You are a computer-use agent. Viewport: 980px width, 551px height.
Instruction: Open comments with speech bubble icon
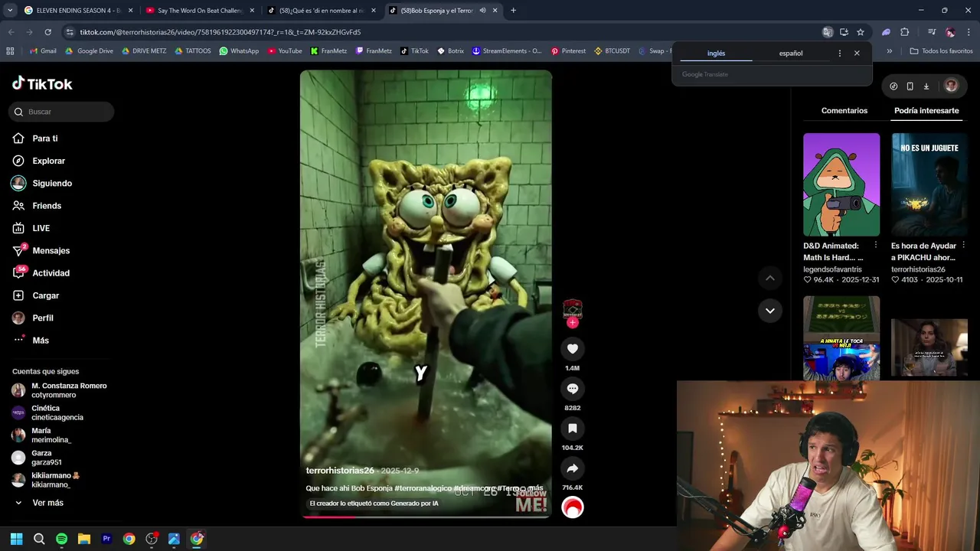pyautogui.click(x=572, y=389)
